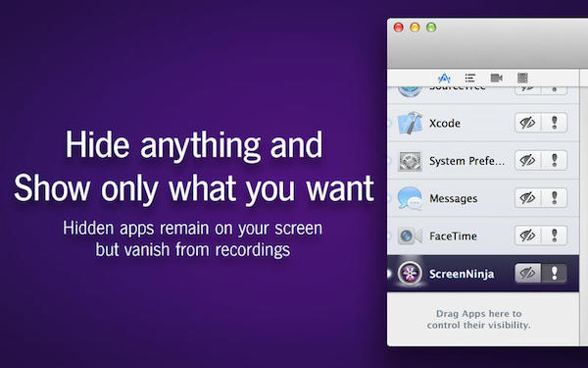
Task: Select the Apps tab icon
Action: coord(444,79)
